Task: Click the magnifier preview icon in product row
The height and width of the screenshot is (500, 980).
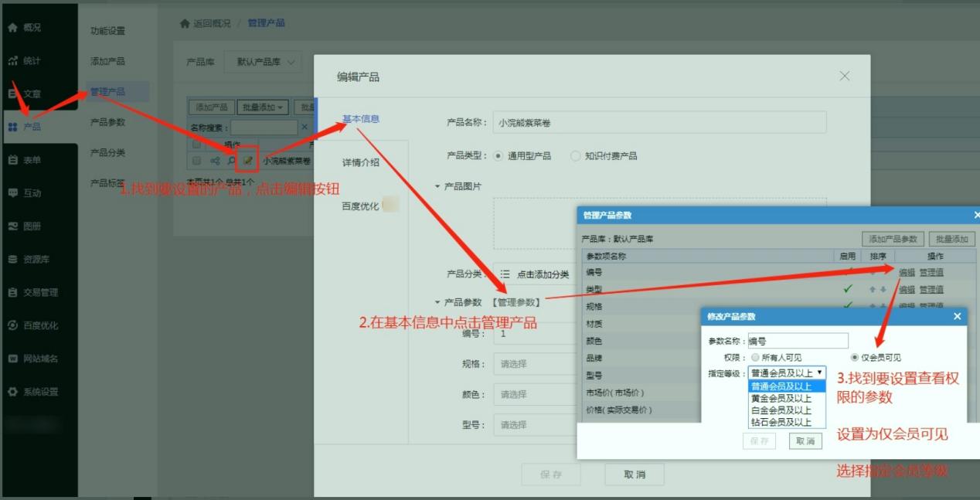Action: point(231,161)
